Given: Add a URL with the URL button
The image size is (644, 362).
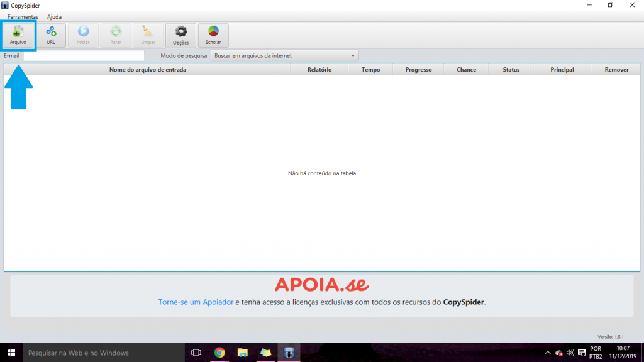Looking at the screenshot, I should pos(51,35).
